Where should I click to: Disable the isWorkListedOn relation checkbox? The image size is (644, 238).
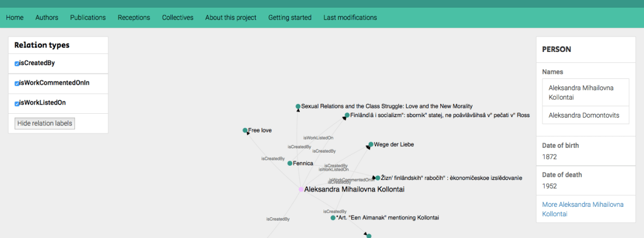tap(17, 103)
